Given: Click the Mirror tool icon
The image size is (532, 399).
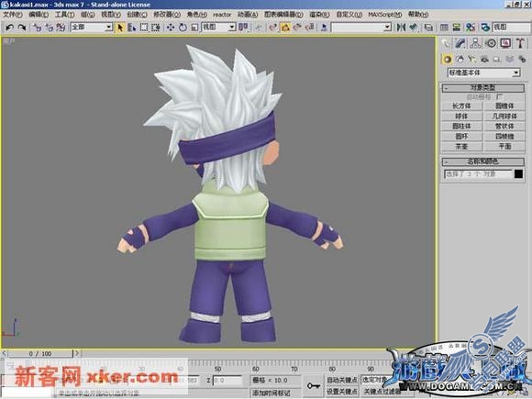Looking at the screenshot, I should pos(401,28).
